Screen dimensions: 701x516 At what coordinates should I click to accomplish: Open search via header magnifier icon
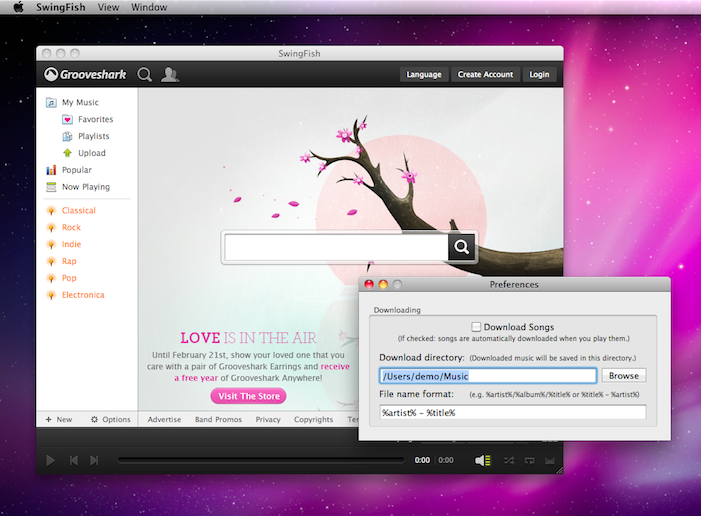(x=144, y=74)
